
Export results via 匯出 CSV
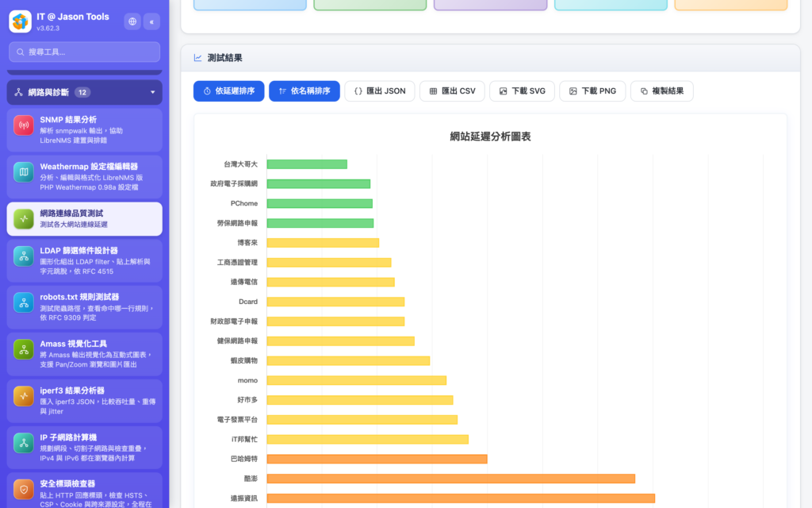click(452, 91)
